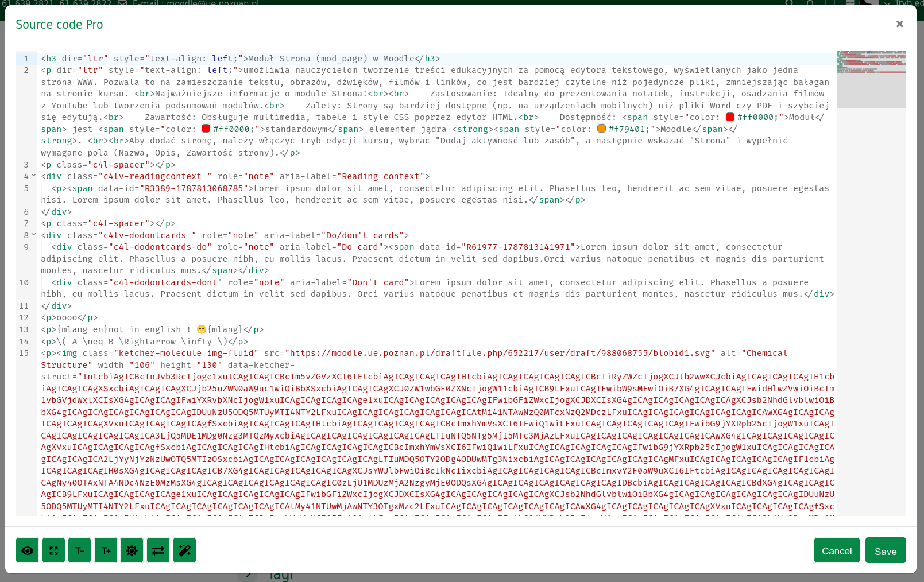Viewport: 924px width, 582px height.
Task: Select line number 15 in the gutter
Action: tap(24, 353)
